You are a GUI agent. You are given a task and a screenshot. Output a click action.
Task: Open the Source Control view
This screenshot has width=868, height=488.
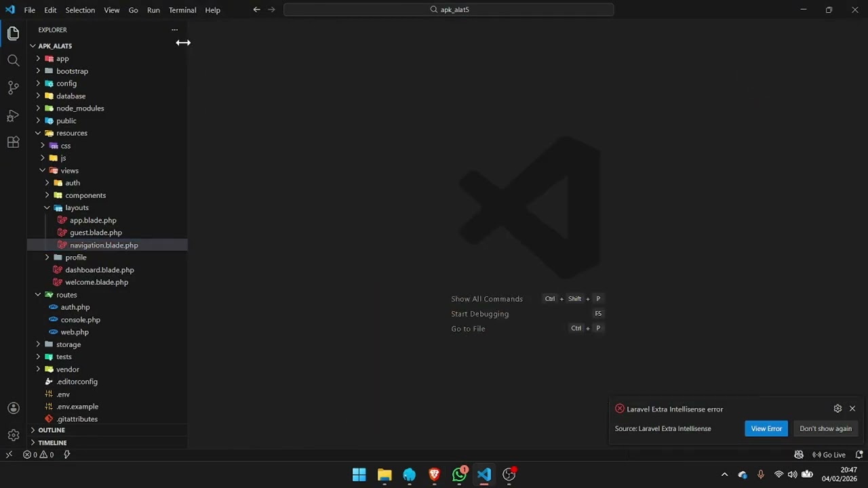point(13,87)
